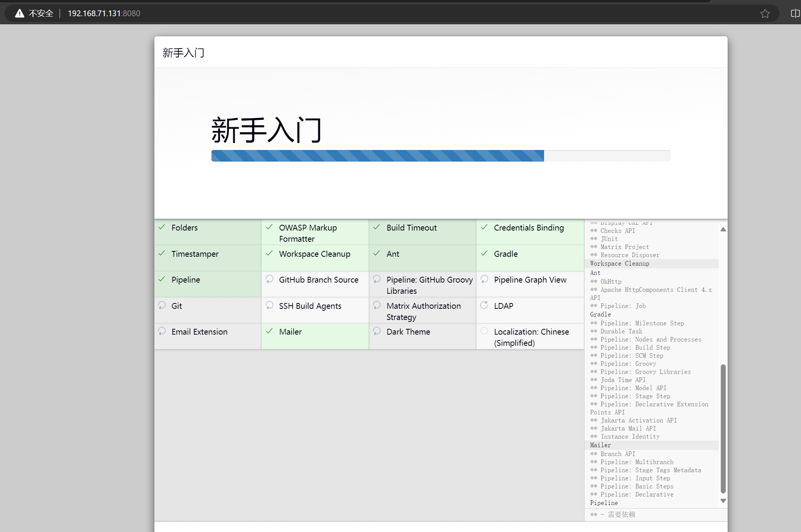This screenshot has height=532, width=801.
Task: Click the checkmark icon beside OWASP Markup Formatter
Action: click(x=270, y=227)
